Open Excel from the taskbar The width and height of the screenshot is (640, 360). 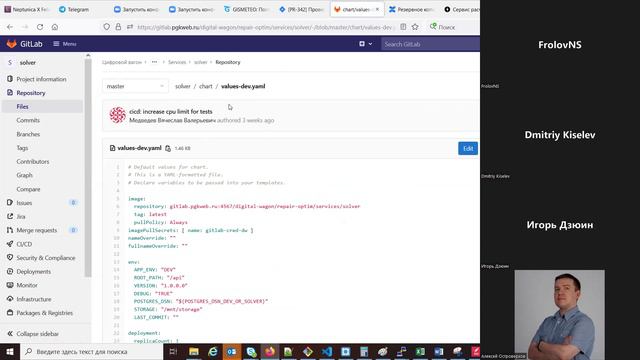tap(420, 351)
